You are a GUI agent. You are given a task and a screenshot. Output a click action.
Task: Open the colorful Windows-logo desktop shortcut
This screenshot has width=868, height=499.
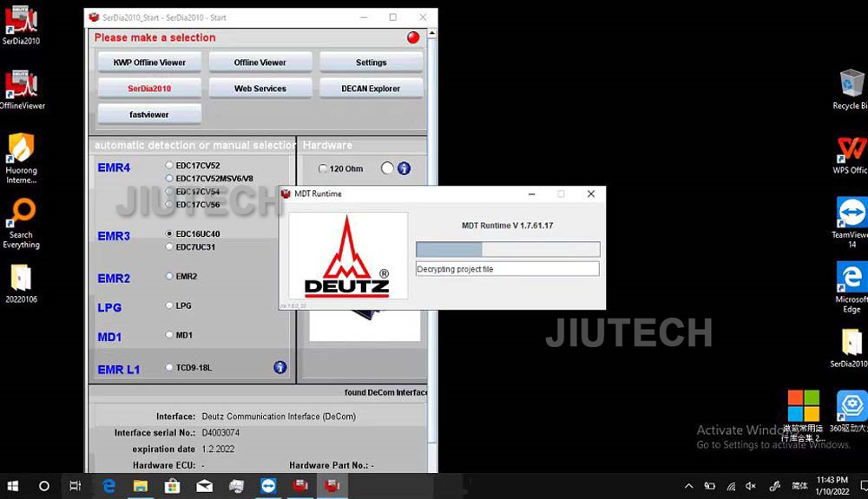click(x=803, y=415)
